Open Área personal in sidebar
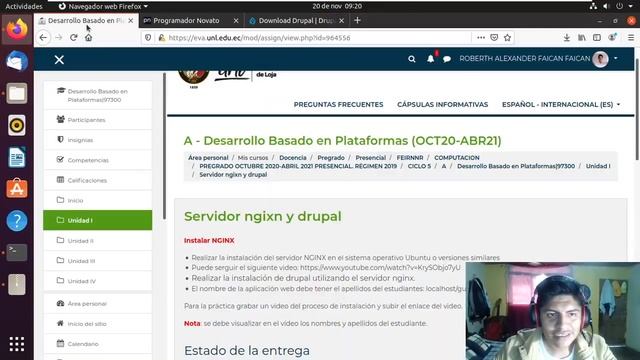This screenshot has height=360, width=640. pos(98,303)
